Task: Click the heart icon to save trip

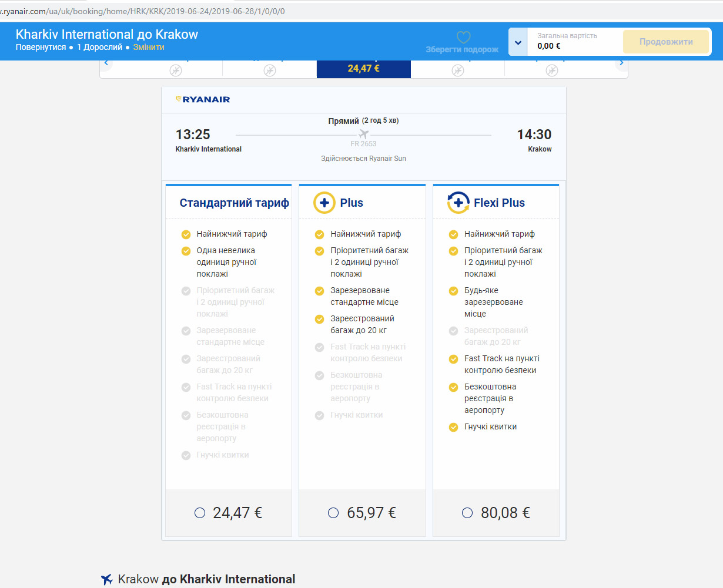Action: coord(463,37)
